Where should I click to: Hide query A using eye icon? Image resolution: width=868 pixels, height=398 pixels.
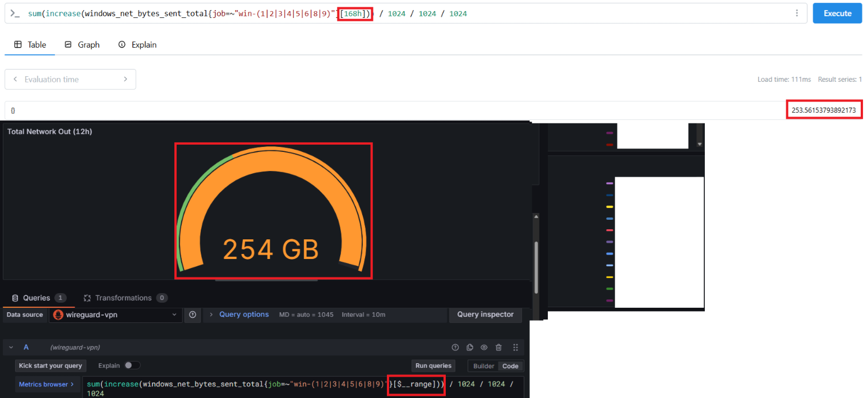(484, 348)
